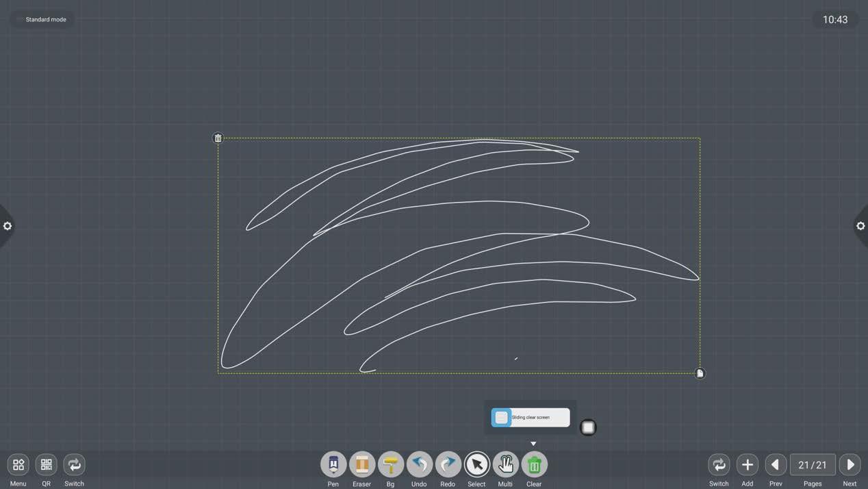Activate the Select arrow tool
Image resolution: width=868 pixels, height=489 pixels.
477,464
